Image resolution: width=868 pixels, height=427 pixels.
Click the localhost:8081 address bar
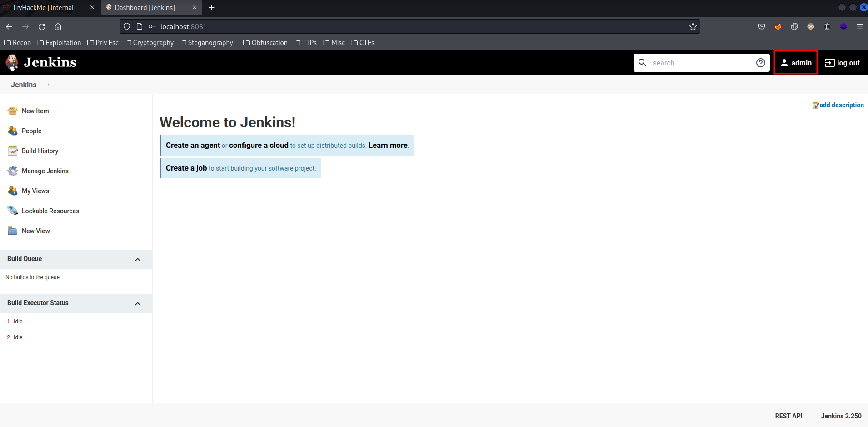click(x=409, y=26)
